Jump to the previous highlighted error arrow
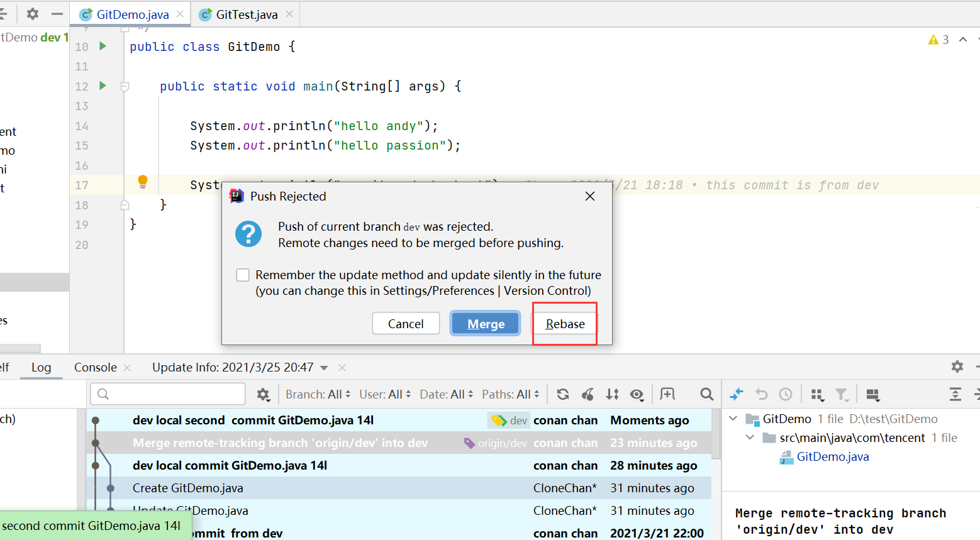Screen dimensions: 980x540 963,40
